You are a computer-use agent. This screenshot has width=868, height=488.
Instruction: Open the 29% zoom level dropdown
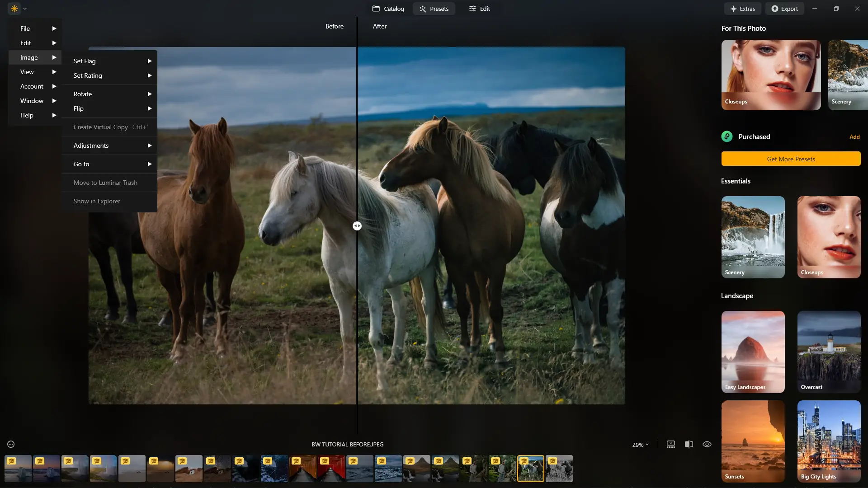pos(640,445)
